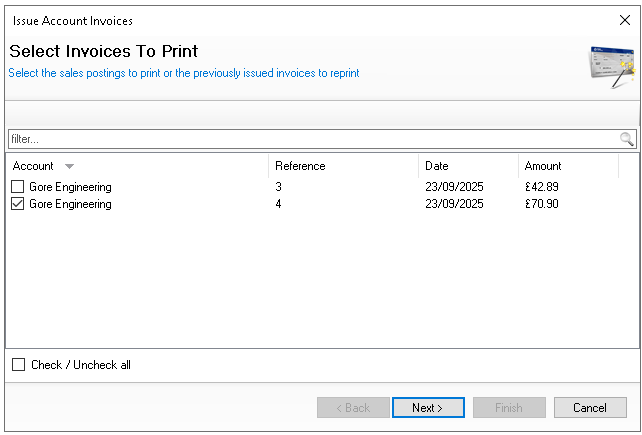The image size is (642, 435).
Task: Click the magnifier icon in filter box
Action: (626, 139)
